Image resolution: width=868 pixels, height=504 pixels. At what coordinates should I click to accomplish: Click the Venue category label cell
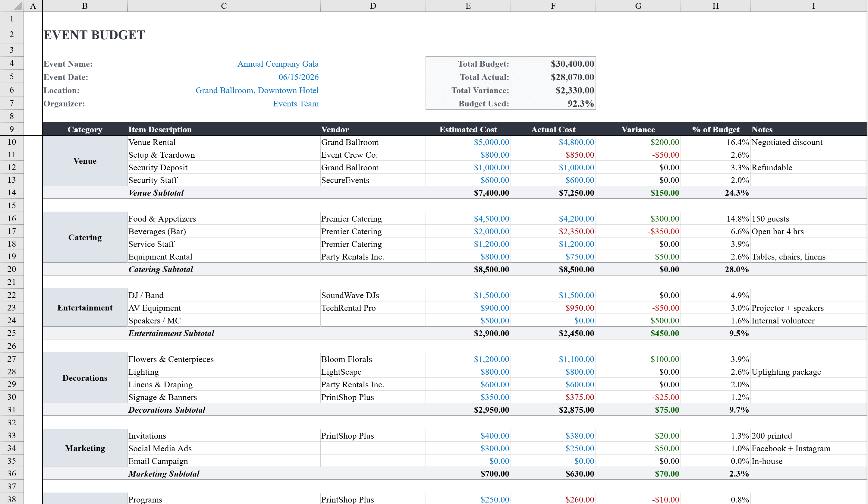click(85, 161)
